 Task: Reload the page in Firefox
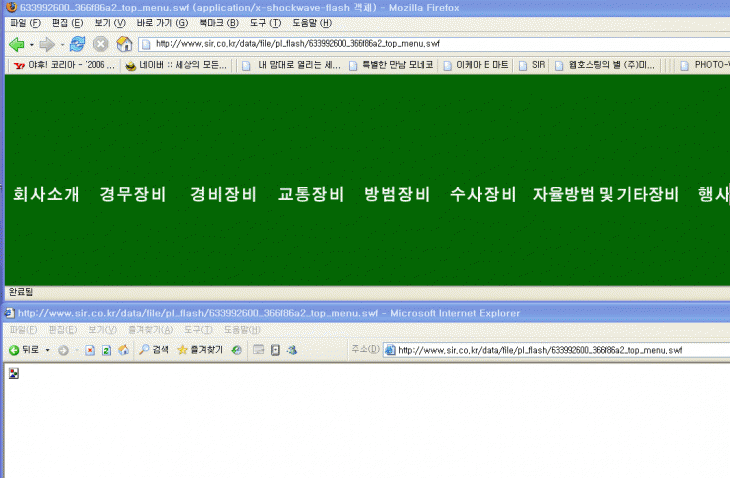point(77,44)
